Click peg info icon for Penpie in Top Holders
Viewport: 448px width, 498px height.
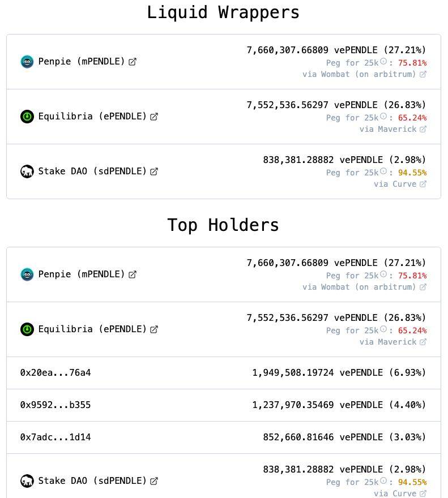coord(383,274)
